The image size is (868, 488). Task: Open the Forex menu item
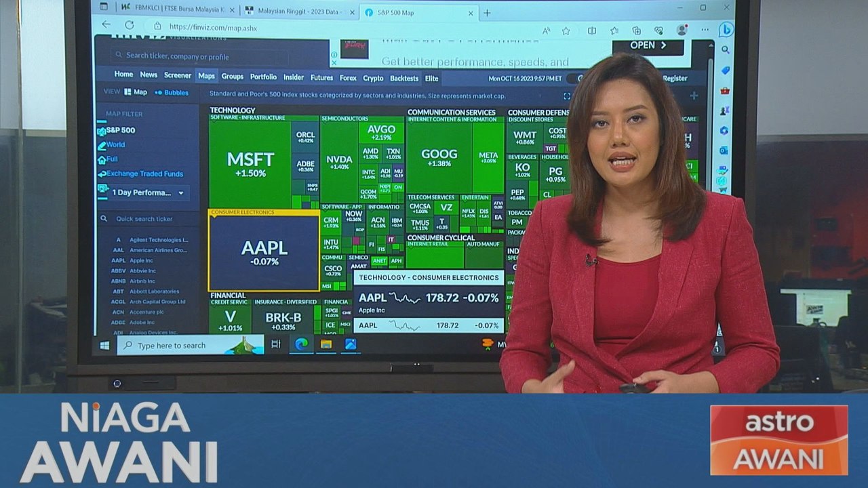[x=348, y=78]
